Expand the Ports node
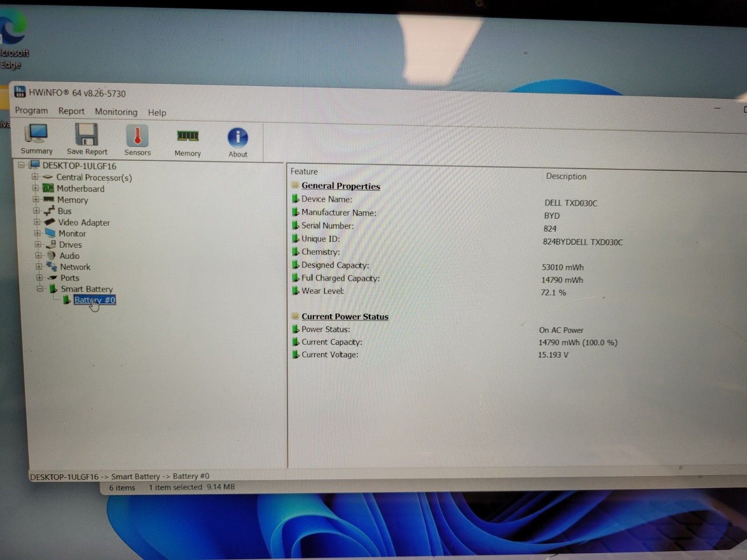747x560 pixels. click(x=39, y=277)
